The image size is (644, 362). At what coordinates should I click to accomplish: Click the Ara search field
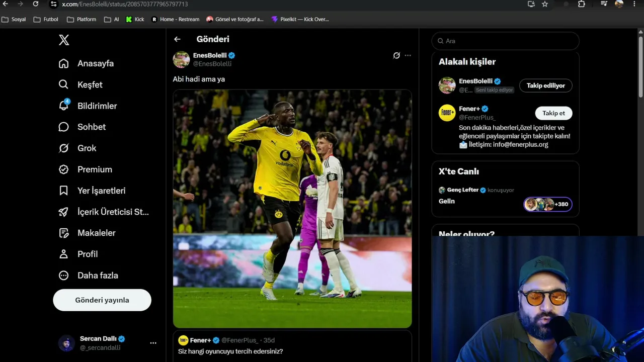point(505,41)
